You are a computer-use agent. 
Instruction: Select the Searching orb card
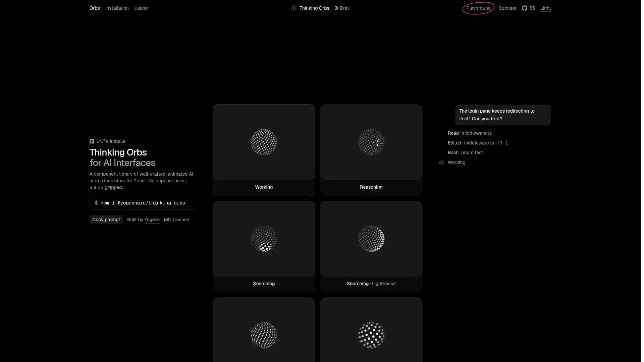click(264, 247)
